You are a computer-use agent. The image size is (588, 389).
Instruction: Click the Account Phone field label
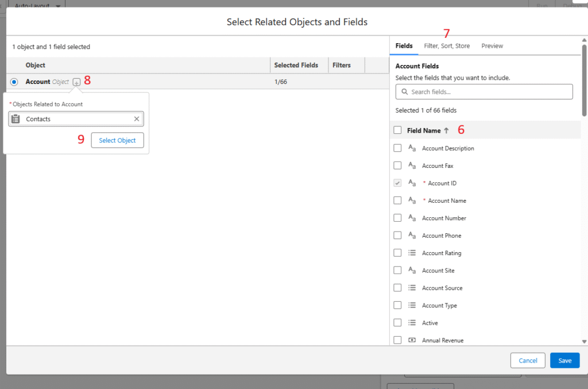click(x=442, y=236)
